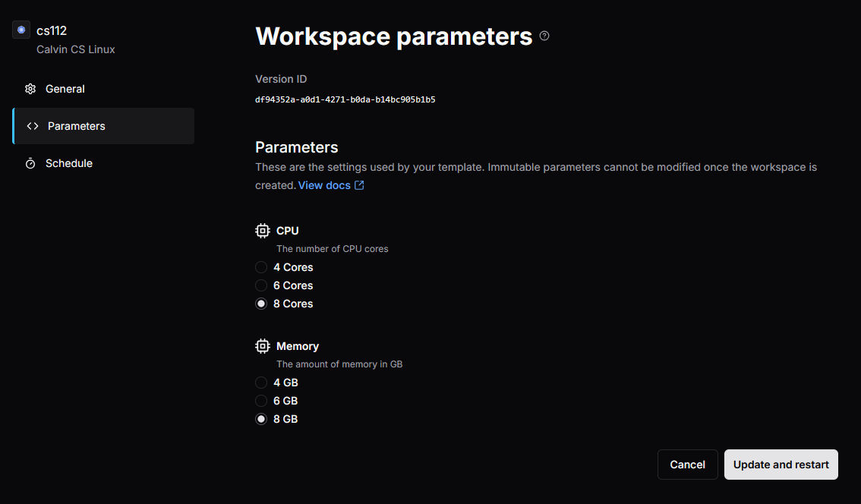861x504 pixels.
Task: Click the Version ID value text
Action: [x=345, y=99]
